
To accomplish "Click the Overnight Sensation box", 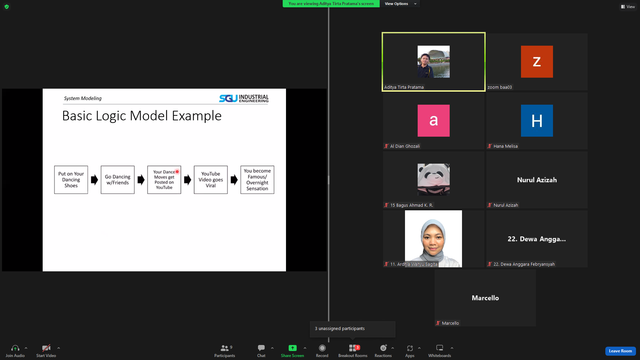I will [x=257, y=180].
